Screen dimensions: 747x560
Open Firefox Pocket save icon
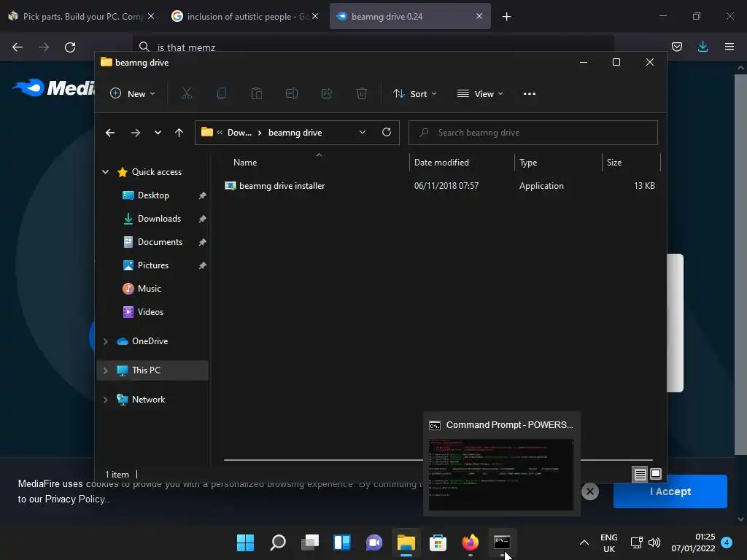[677, 47]
